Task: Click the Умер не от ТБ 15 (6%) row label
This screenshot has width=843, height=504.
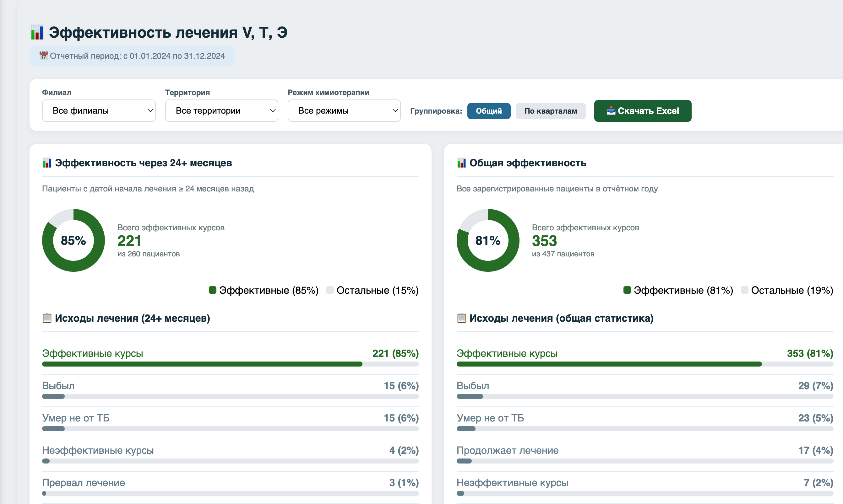Action: click(76, 418)
